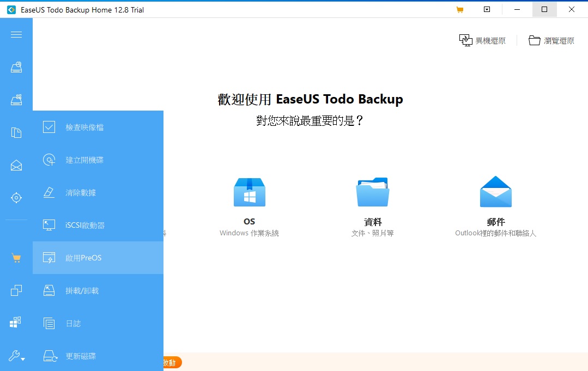Select iSCSI啟動器 menu entry
This screenshot has height=371, width=588.
98,225
